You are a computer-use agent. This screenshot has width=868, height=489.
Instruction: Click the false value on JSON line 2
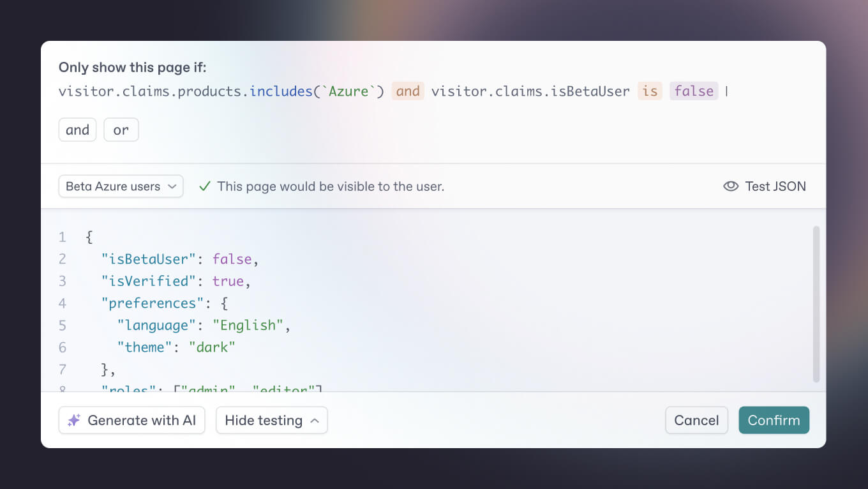coord(232,259)
